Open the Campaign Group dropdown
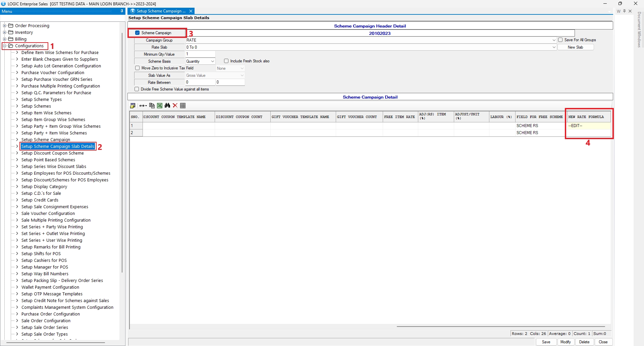 (x=554, y=40)
